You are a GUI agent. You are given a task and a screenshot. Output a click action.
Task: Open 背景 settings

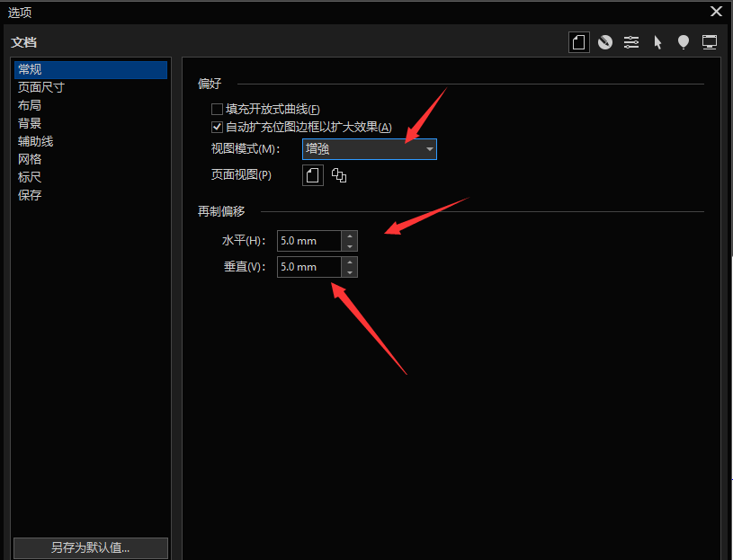tap(91, 123)
